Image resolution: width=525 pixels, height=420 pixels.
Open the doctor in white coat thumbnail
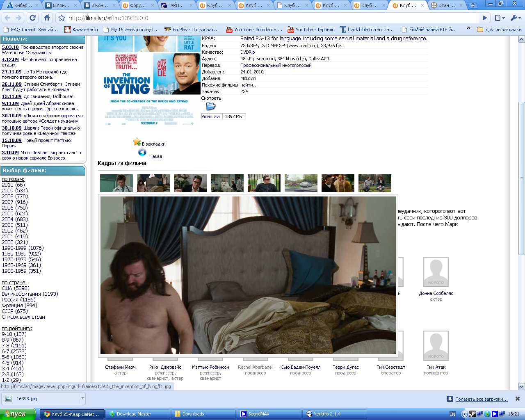[x=116, y=183]
